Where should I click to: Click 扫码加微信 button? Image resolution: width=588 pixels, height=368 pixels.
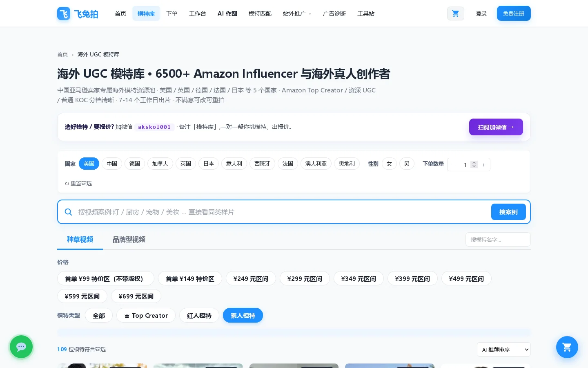[x=496, y=127]
